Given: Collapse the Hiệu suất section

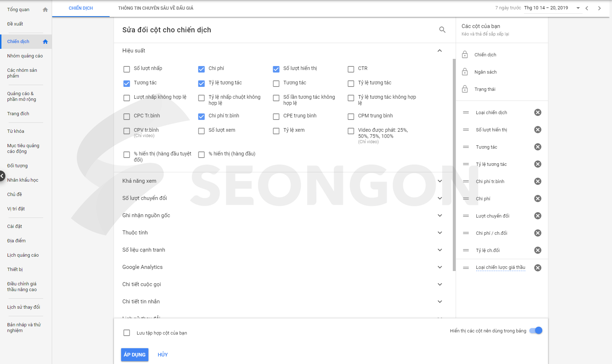Looking at the screenshot, I should [x=440, y=51].
